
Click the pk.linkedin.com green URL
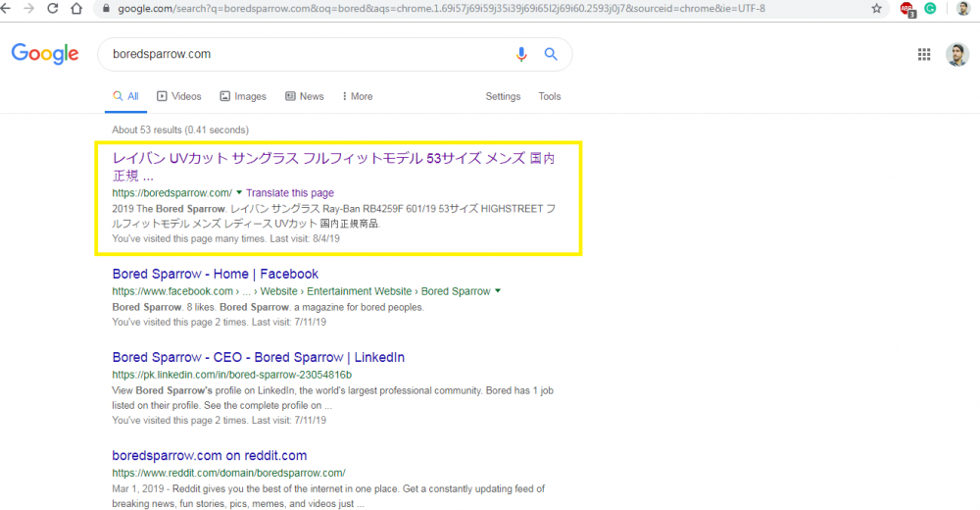pos(232,375)
